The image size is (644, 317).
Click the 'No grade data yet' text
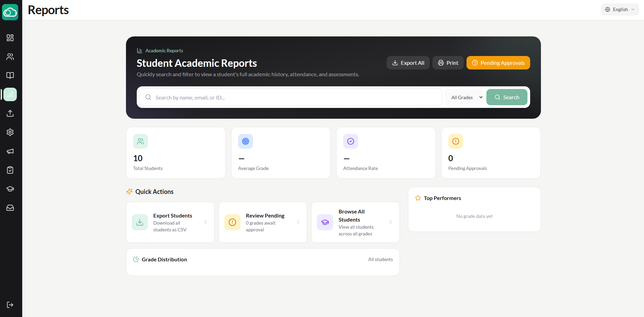(x=474, y=216)
